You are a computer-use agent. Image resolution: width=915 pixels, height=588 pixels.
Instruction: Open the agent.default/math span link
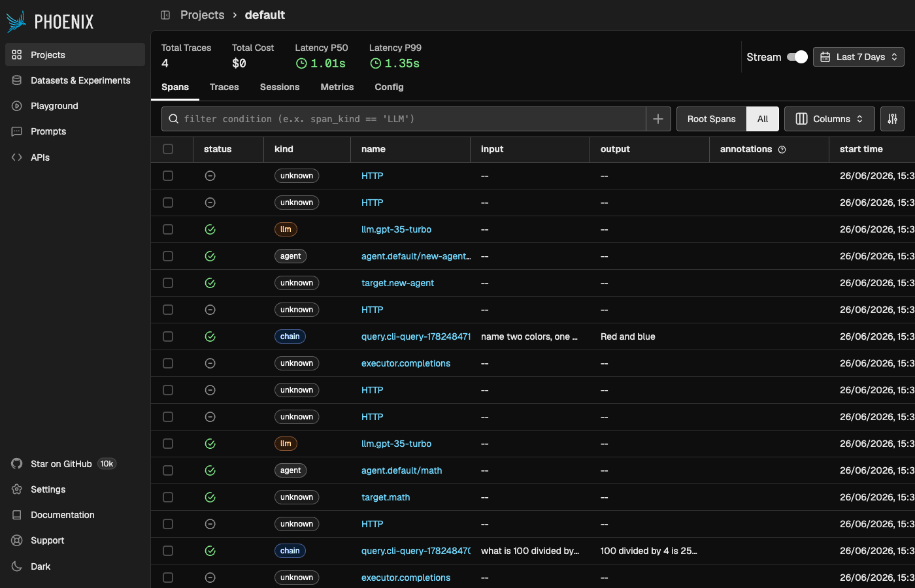click(402, 470)
